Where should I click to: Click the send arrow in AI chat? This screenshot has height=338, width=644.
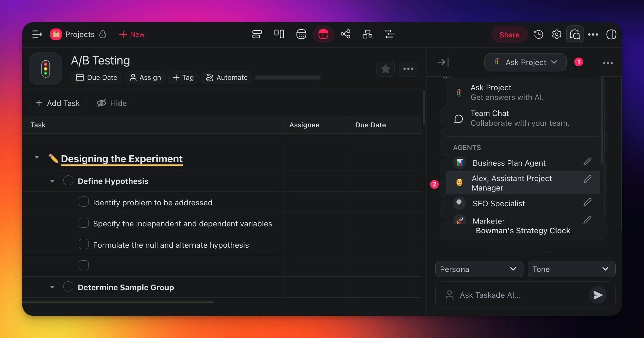coord(597,295)
